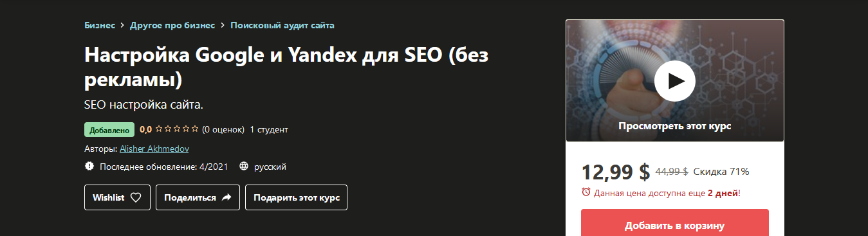868x236 pixels.
Task: Click the (0 оценок) ratings count
Action: click(223, 129)
